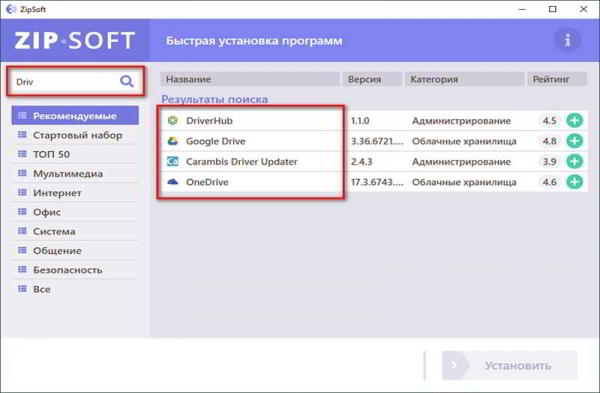Image resolution: width=600 pixels, height=393 pixels.
Task: Click list icon beside Мультимедиа
Action: pos(22,173)
